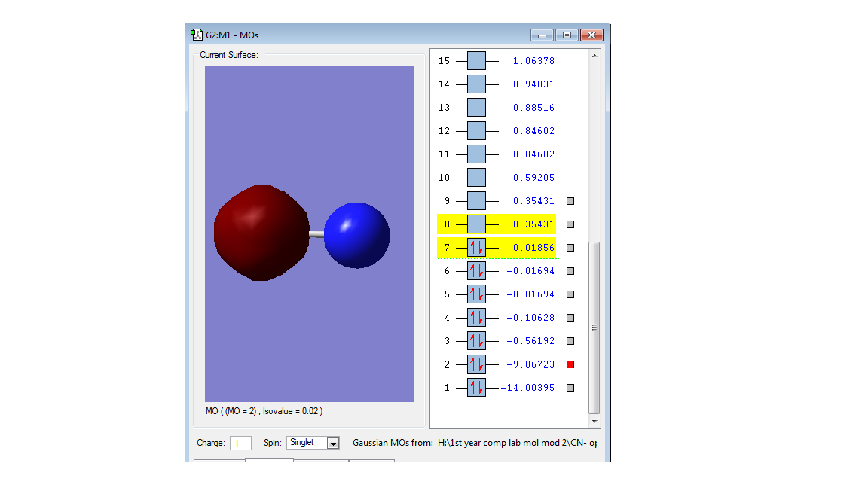
Task: Select the occupied orbital box for MO 7
Action: click(x=476, y=248)
